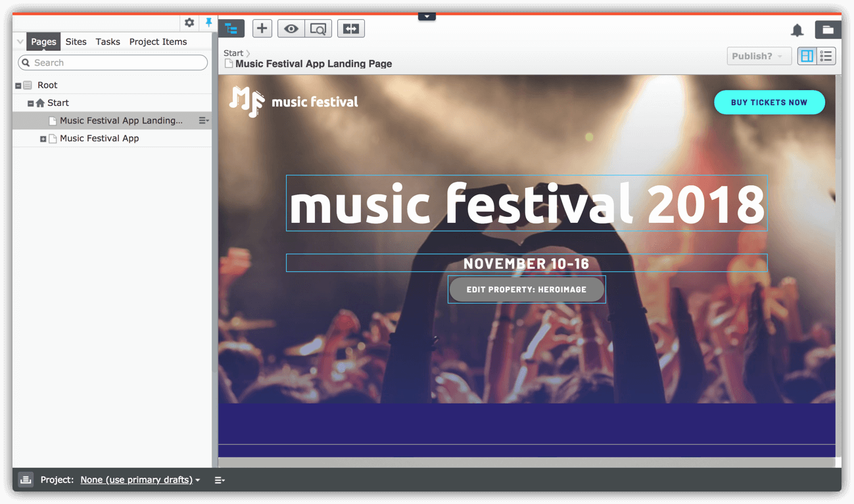The height and width of the screenshot is (504, 854).
Task: Click the Buy Tickets Now button
Action: (x=769, y=103)
